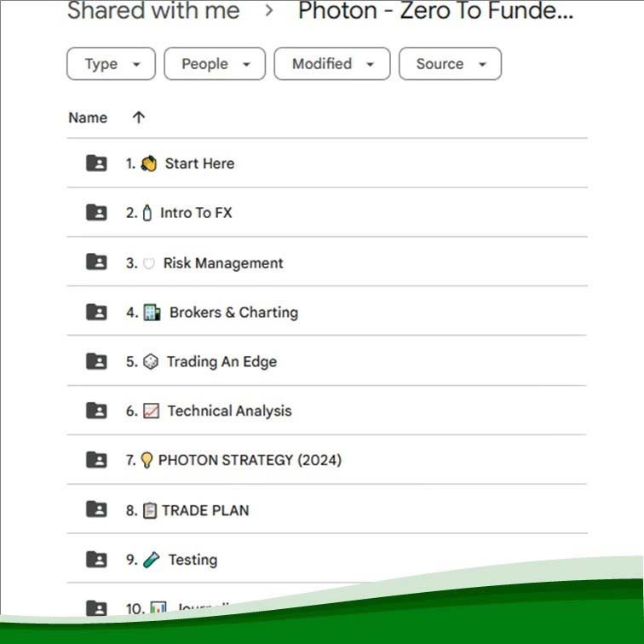Select the Technical Analysis folder row
Viewport: 644px width, 644px height.
pyautogui.click(x=327, y=411)
